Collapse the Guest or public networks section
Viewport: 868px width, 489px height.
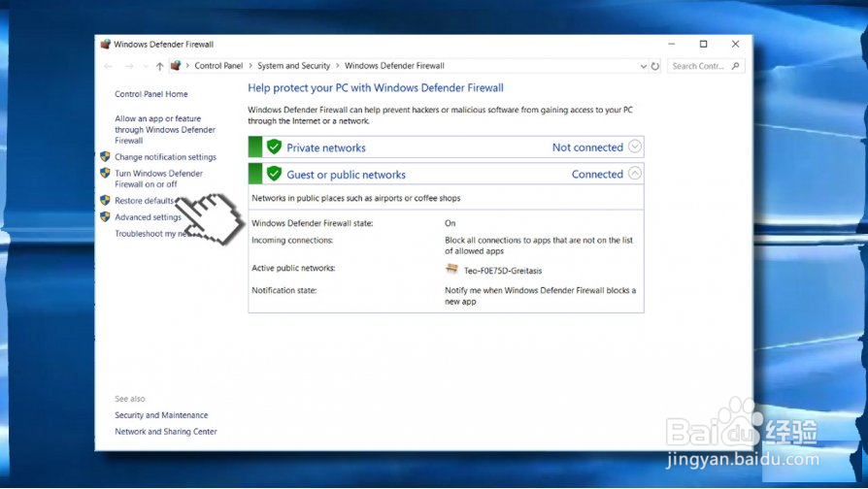pos(635,173)
